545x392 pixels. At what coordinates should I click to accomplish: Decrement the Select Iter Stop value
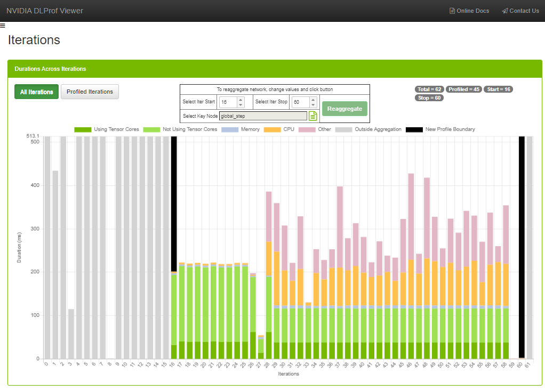point(312,104)
